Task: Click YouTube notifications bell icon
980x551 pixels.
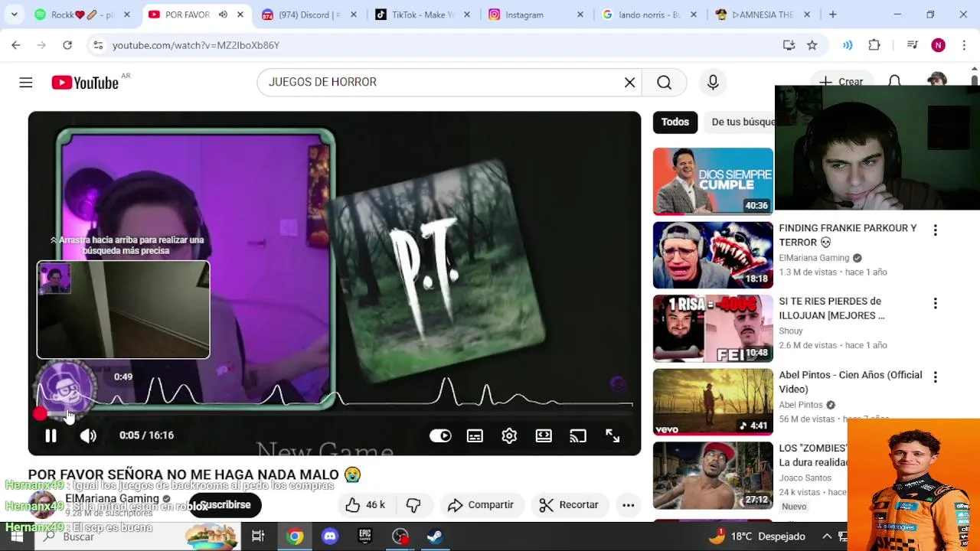Action: pyautogui.click(x=894, y=82)
